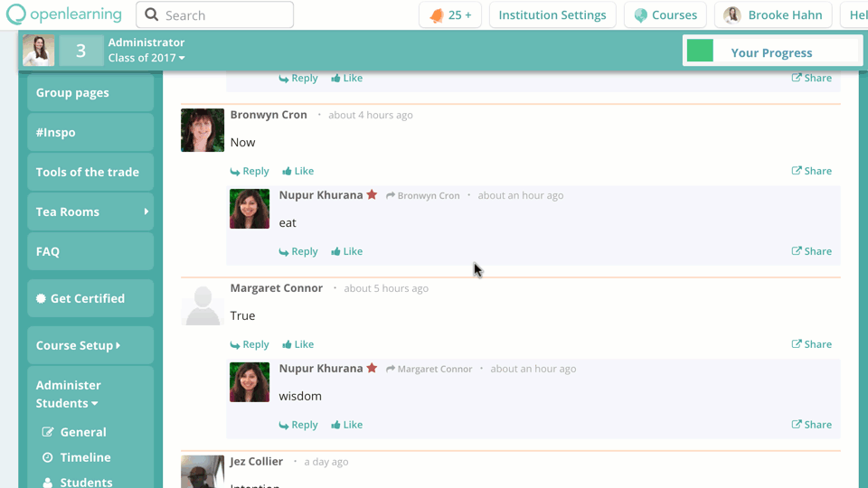
Task: Open the Get Certified page
Action: [x=90, y=298]
